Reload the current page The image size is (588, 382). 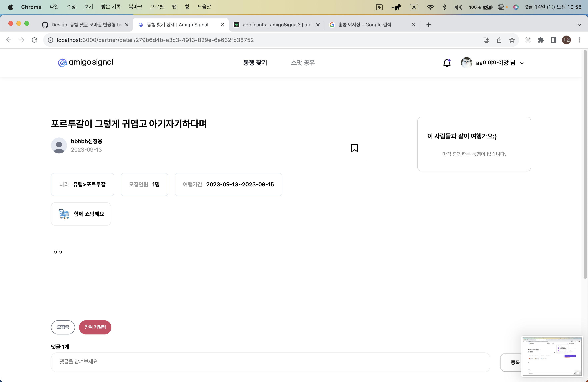point(35,40)
